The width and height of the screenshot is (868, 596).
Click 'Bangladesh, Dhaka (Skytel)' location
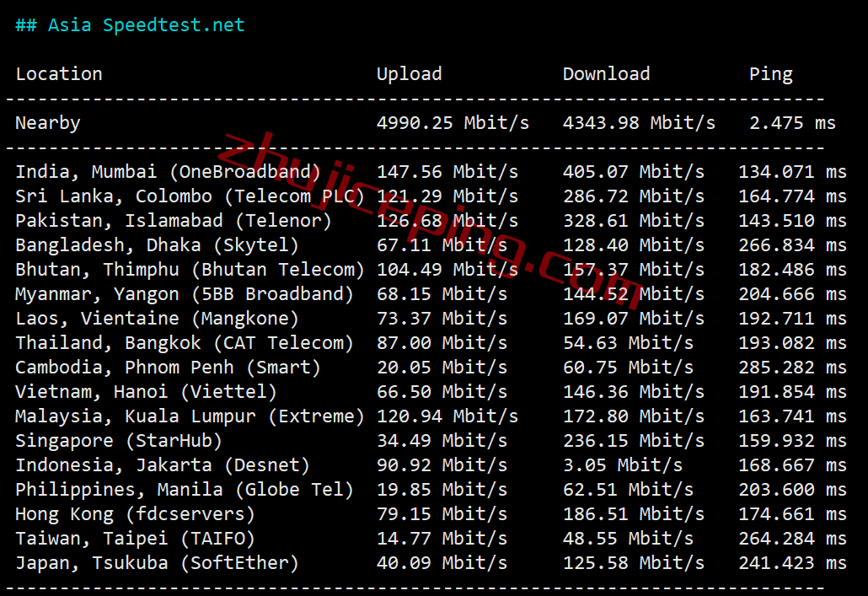tap(158, 245)
